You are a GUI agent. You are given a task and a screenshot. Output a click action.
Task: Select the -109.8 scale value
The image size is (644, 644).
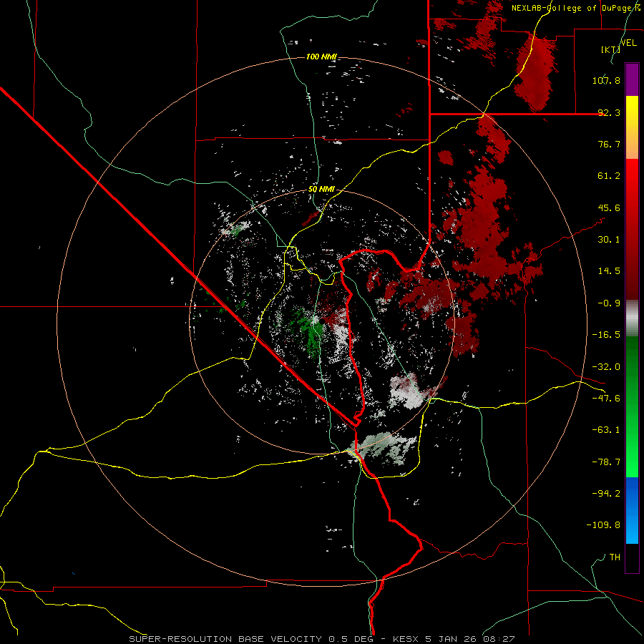pos(603,525)
